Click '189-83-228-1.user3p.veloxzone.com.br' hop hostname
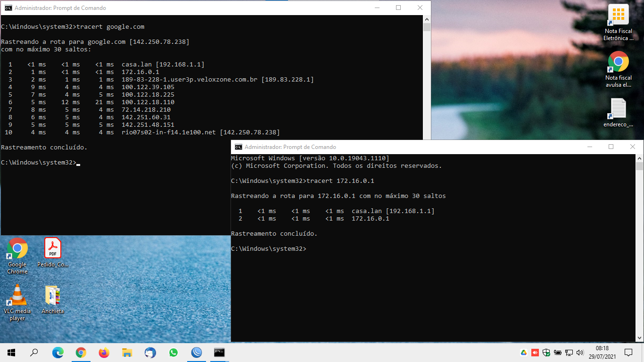Viewport: 644px width, 362px height. point(190,80)
